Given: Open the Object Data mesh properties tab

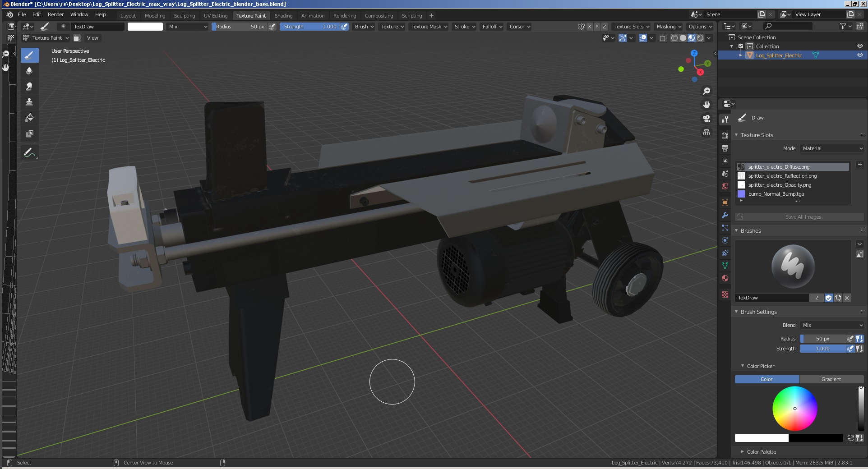Looking at the screenshot, I should 725,266.
